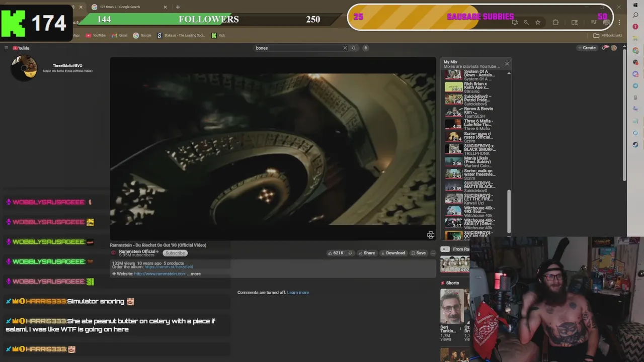
Task: Start voice search with microphone icon
Action: click(x=366, y=48)
